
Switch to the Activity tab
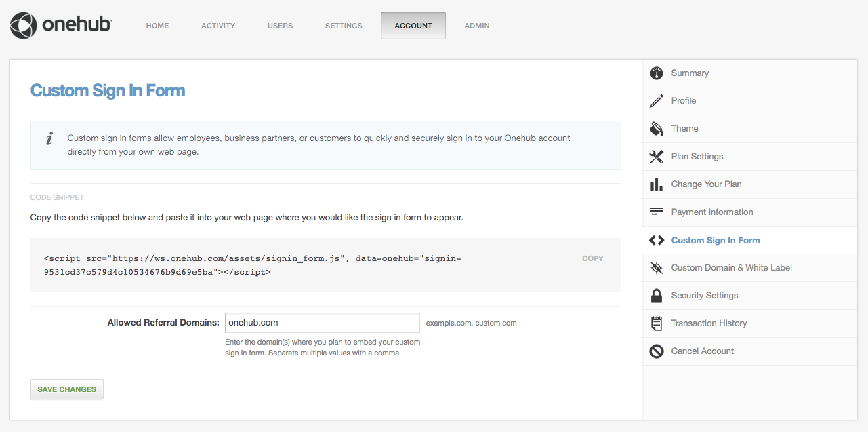coord(218,26)
